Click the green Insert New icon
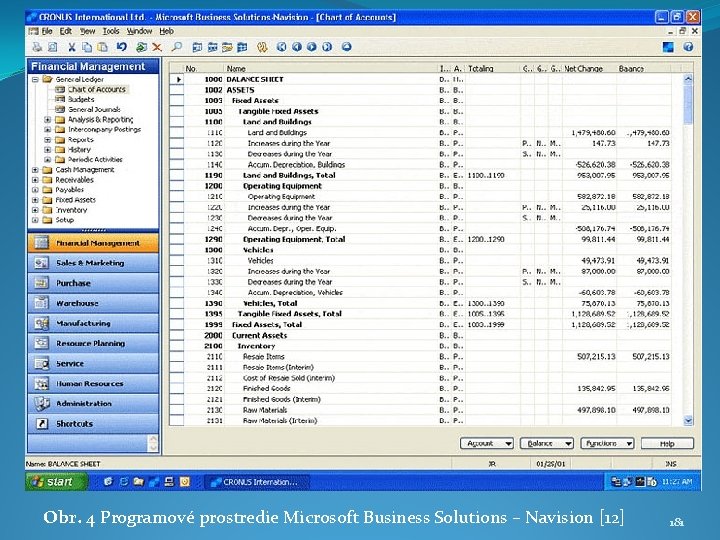 tap(141, 47)
